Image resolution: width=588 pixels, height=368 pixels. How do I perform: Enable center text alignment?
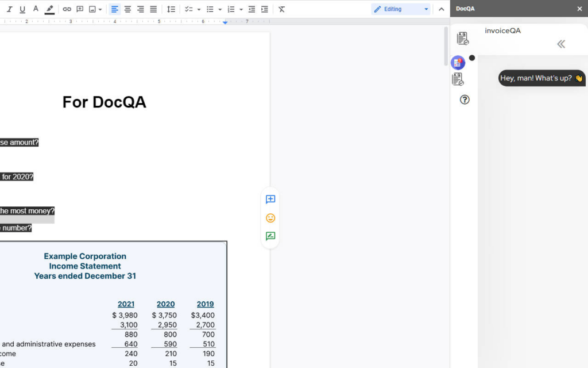pos(127,9)
